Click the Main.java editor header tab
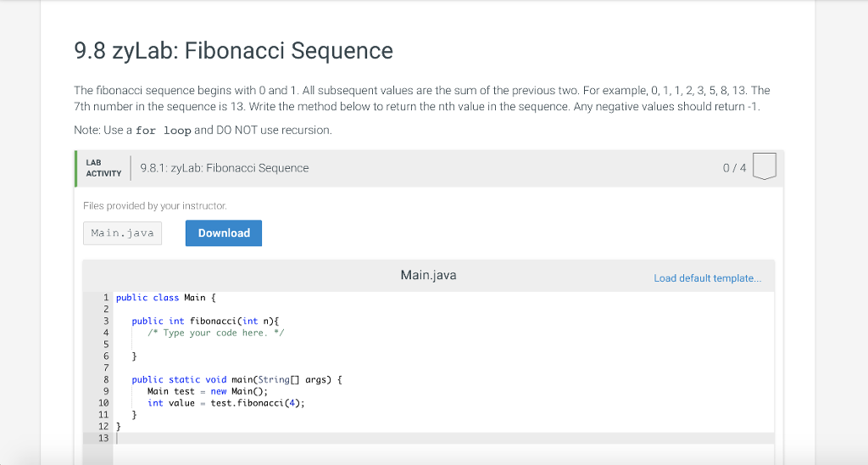Screen dimensions: 868x465 click(x=428, y=275)
